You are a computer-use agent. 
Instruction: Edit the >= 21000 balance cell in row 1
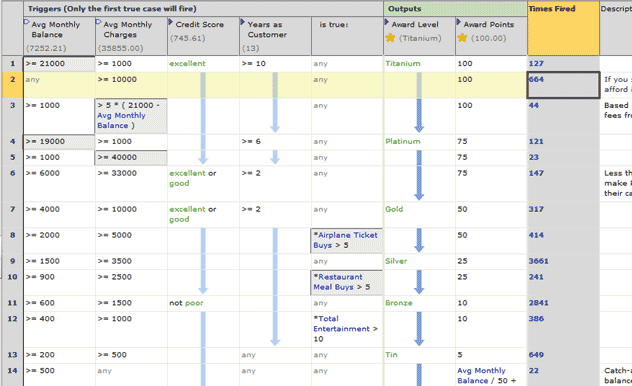pyautogui.click(x=59, y=64)
